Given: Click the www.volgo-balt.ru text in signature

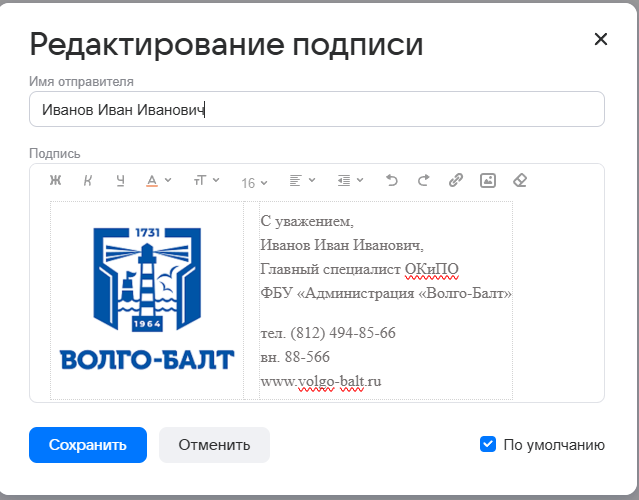Looking at the screenshot, I should [x=321, y=381].
